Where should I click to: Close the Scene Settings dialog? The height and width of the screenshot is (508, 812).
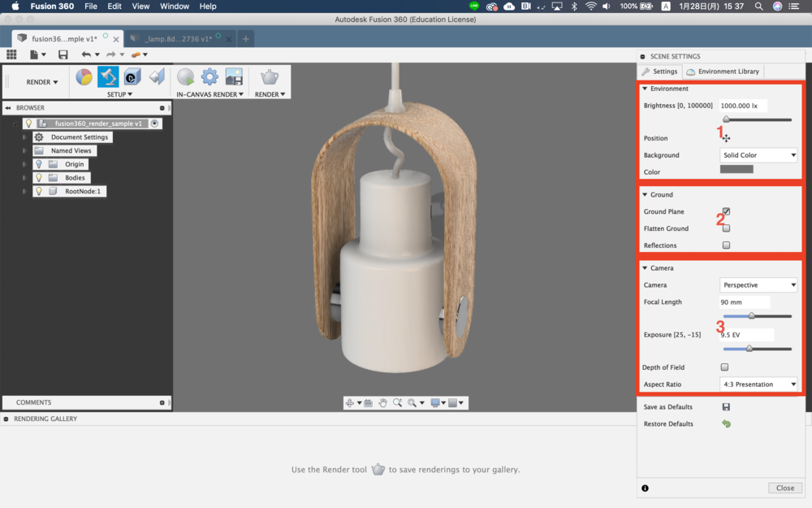click(x=784, y=488)
